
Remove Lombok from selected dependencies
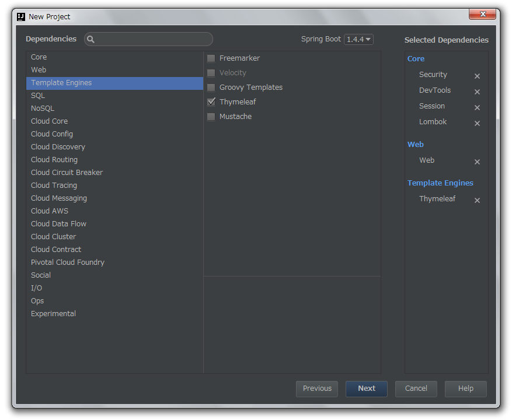tap(477, 123)
